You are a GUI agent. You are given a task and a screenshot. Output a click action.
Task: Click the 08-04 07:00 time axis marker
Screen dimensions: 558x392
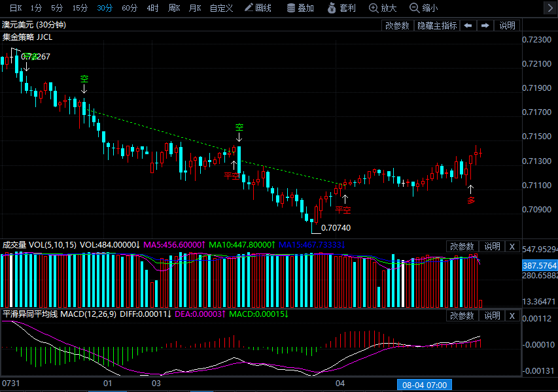point(425,385)
